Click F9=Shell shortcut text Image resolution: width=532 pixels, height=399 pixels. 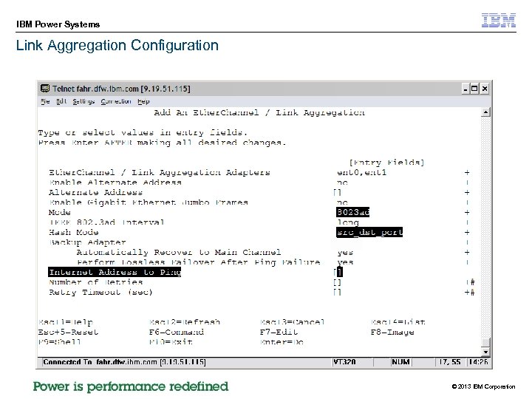point(60,341)
